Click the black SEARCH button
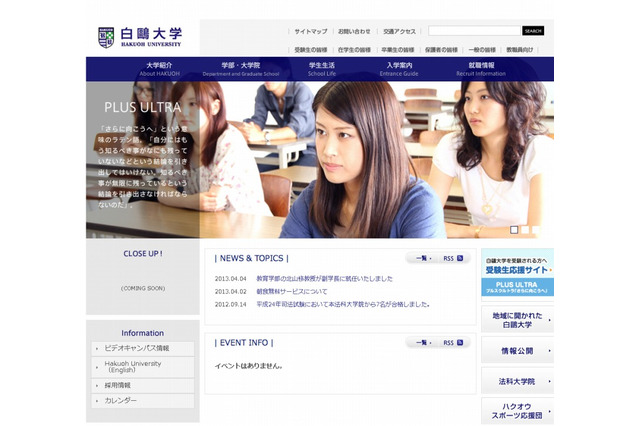Viewport: 640px width, 426px height. pos(533,31)
